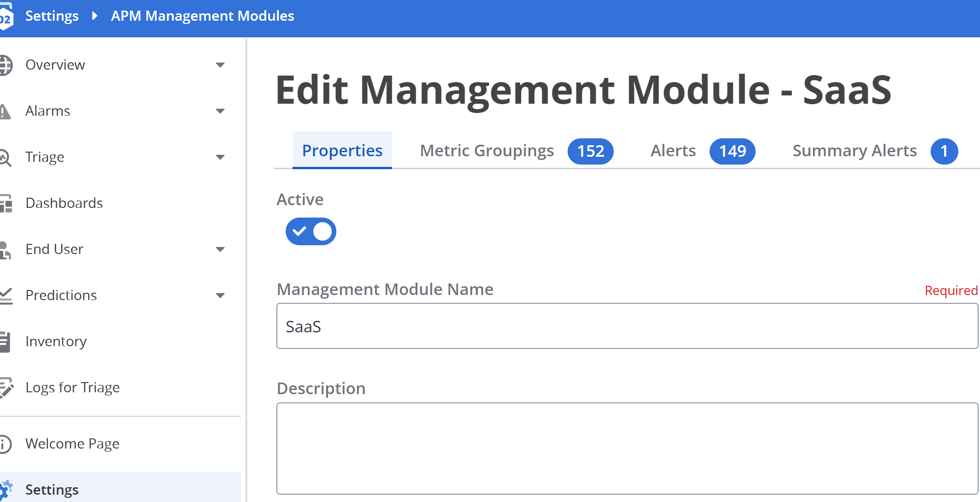The width and height of the screenshot is (980, 502).
Task: Click into the Management Module Name field
Action: (627, 326)
